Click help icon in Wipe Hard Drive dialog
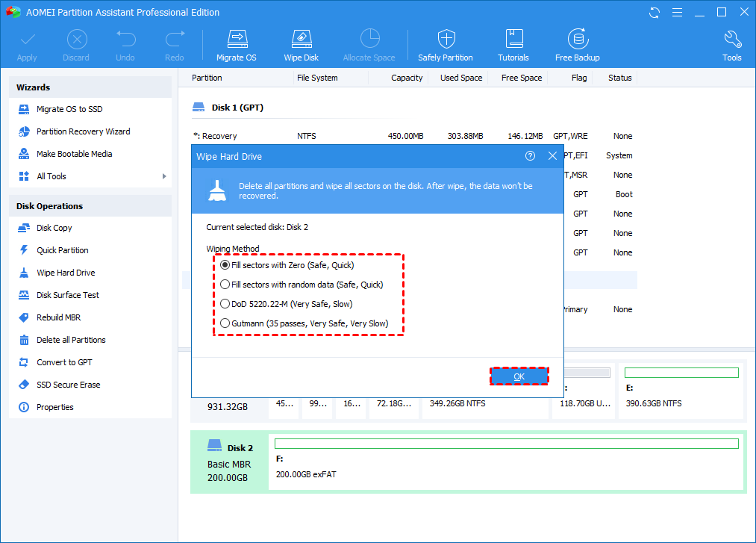756x543 pixels. tap(530, 156)
